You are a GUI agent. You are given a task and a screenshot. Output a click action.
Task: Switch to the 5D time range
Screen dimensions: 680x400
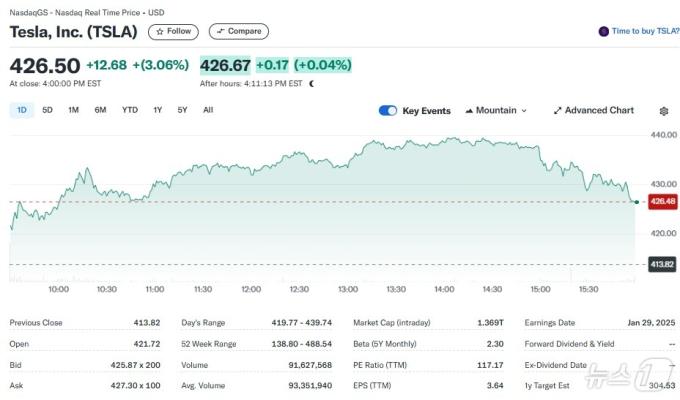coord(47,110)
